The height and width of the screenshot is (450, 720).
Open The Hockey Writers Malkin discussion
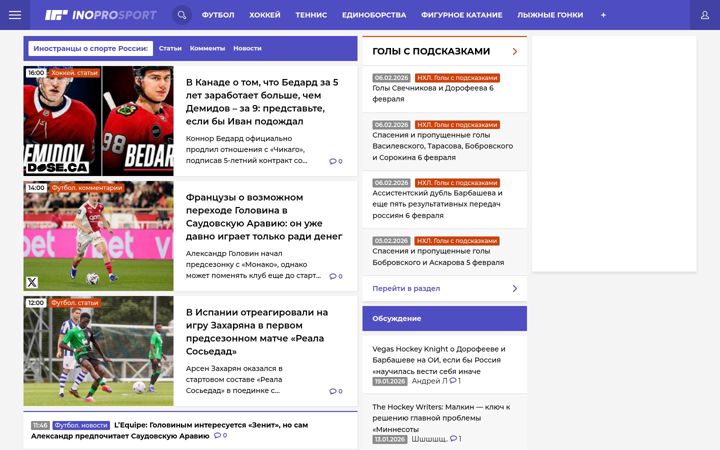coord(441,418)
